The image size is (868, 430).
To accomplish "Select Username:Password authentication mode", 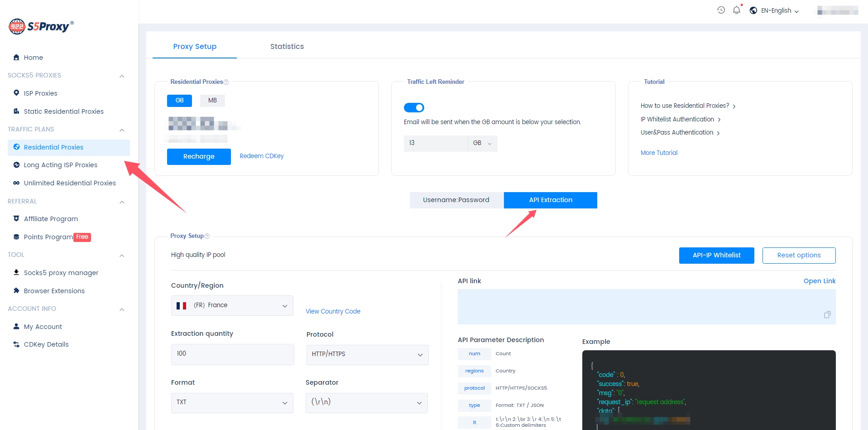I will pyautogui.click(x=456, y=200).
